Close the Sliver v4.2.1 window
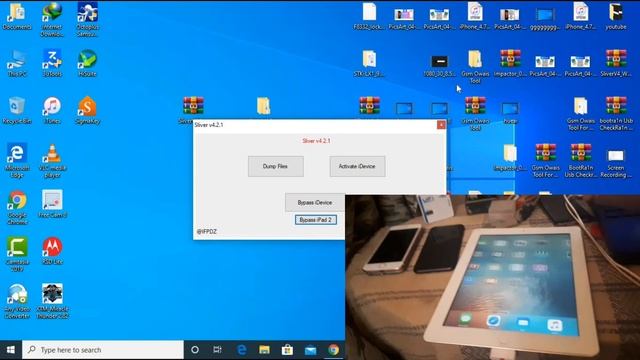Viewport: 640px width, 360px height. [x=441, y=125]
